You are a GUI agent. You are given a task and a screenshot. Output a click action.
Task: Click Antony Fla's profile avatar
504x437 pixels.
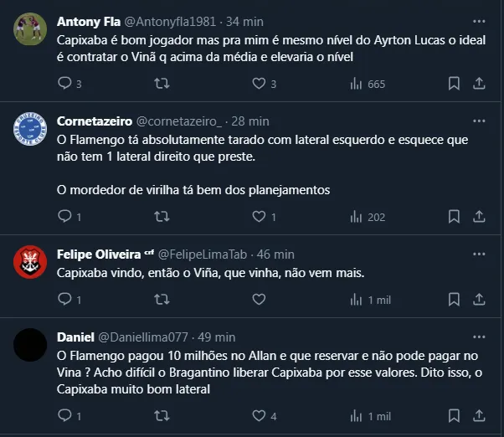pyautogui.click(x=30, y=28)
